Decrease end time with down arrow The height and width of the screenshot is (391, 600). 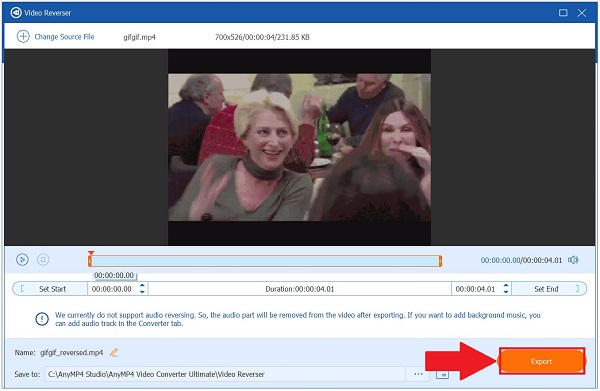[506, 292]
